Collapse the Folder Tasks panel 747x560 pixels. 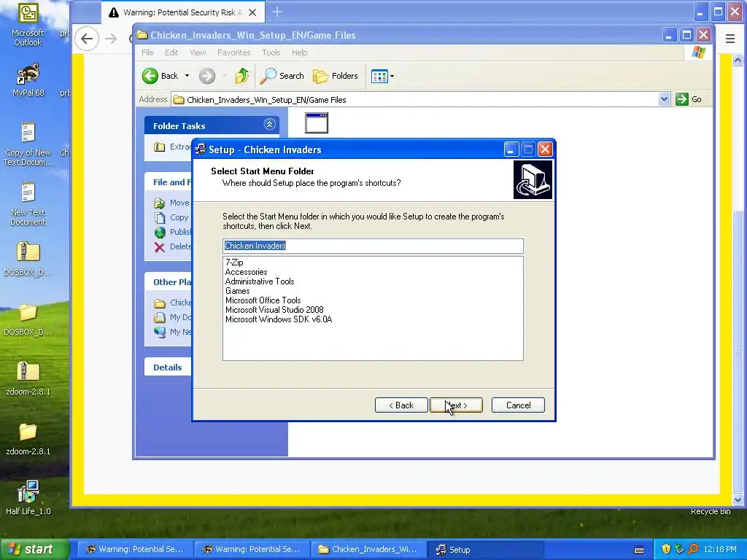(x=269, y=125)
